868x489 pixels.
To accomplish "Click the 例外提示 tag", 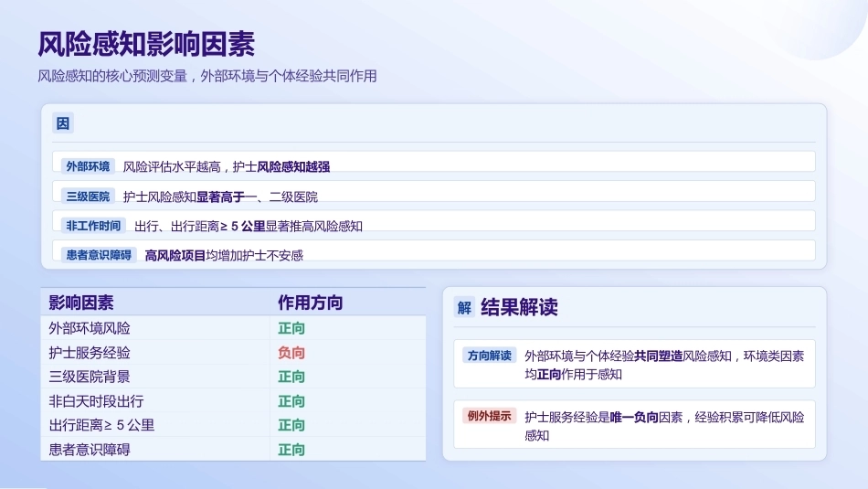I will (490, 416).
